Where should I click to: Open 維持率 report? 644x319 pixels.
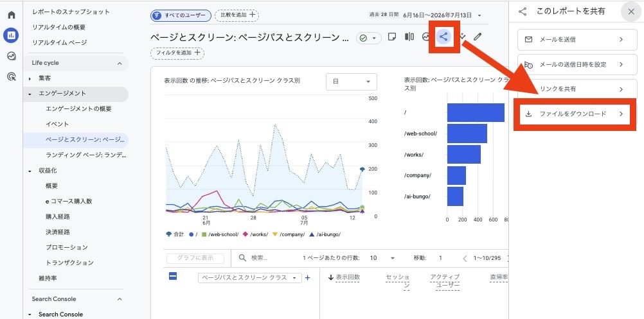click(x=48, y=279)
